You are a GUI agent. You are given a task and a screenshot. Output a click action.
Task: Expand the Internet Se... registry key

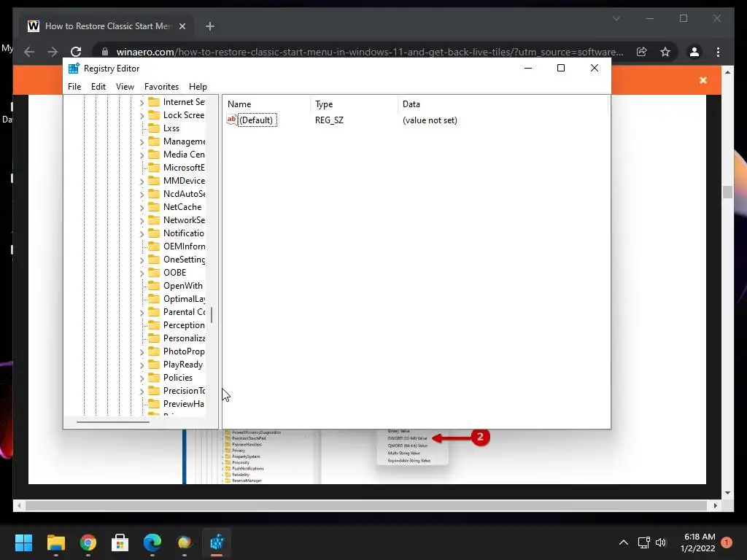142,102
